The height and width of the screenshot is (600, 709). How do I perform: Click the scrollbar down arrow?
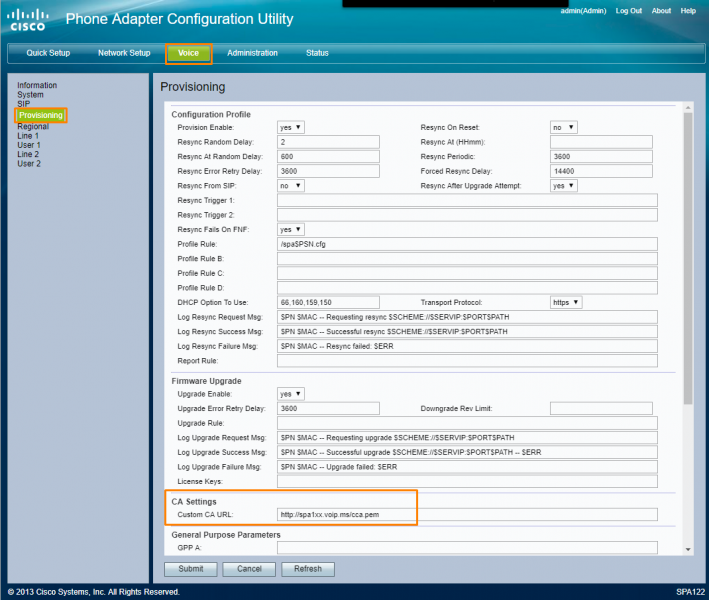tap(688, 549)
